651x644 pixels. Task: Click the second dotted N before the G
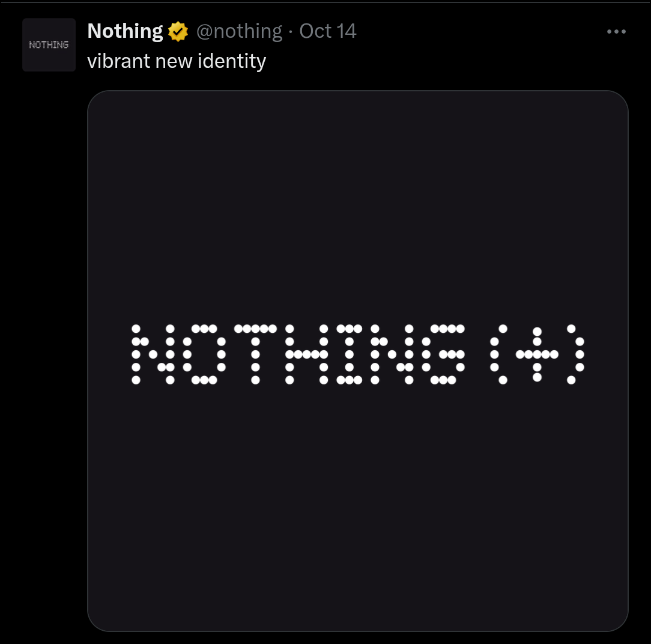(x=392, y=354)
